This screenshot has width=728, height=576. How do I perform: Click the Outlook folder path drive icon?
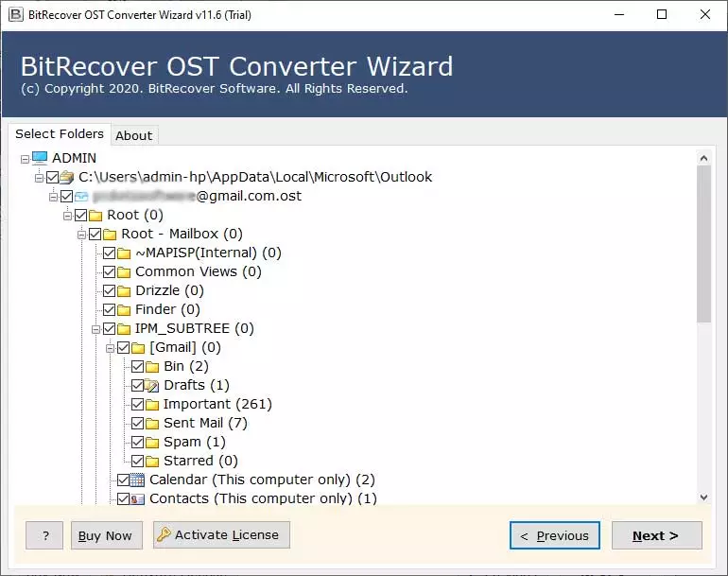[x=67, y=177]
